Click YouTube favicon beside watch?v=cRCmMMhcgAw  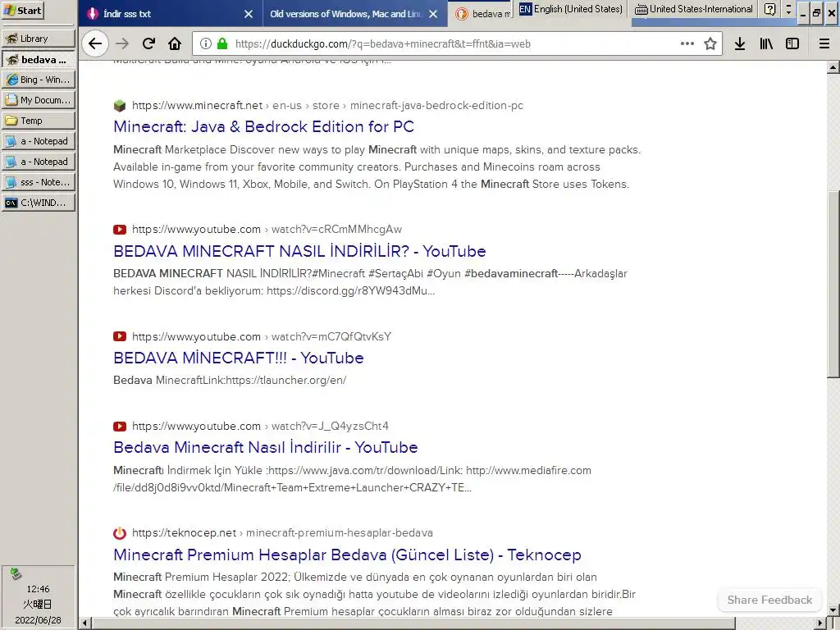(x=120, y=230)
